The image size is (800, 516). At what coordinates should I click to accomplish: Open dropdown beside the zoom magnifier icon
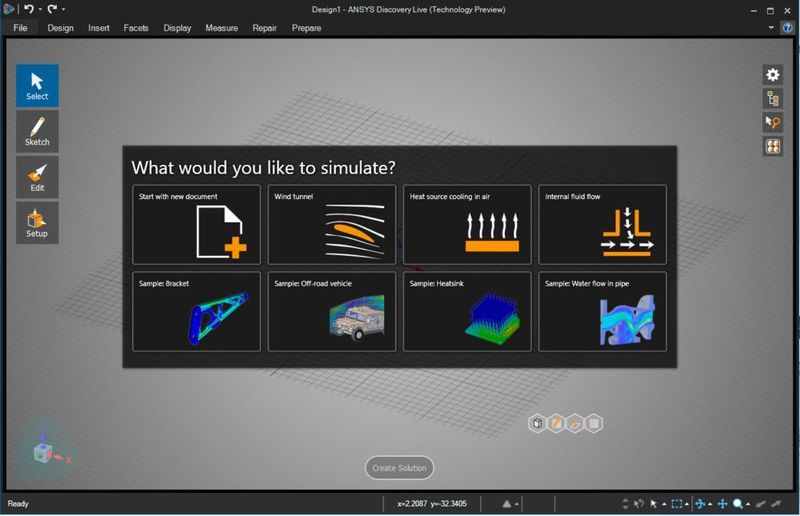point(748,504)
